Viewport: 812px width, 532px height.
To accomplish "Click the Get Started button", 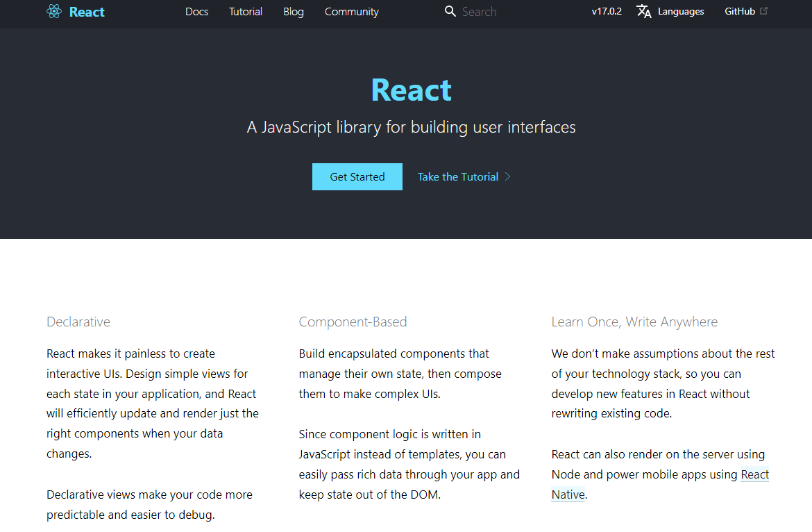I will [357, 176].
